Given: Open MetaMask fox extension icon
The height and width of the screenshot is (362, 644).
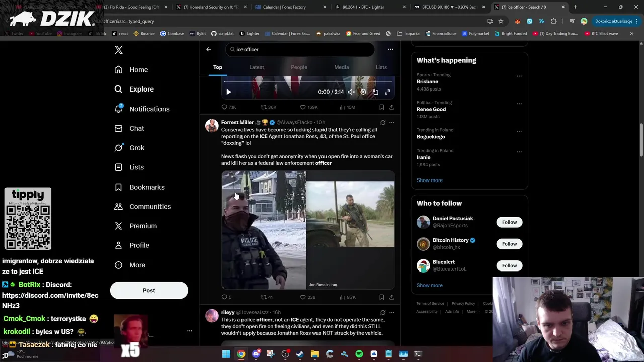Looking at the screenshot, I should [517, 21].
